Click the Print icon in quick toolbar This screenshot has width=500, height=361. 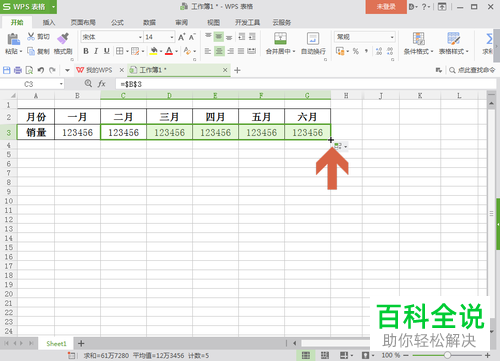point(18,70)
